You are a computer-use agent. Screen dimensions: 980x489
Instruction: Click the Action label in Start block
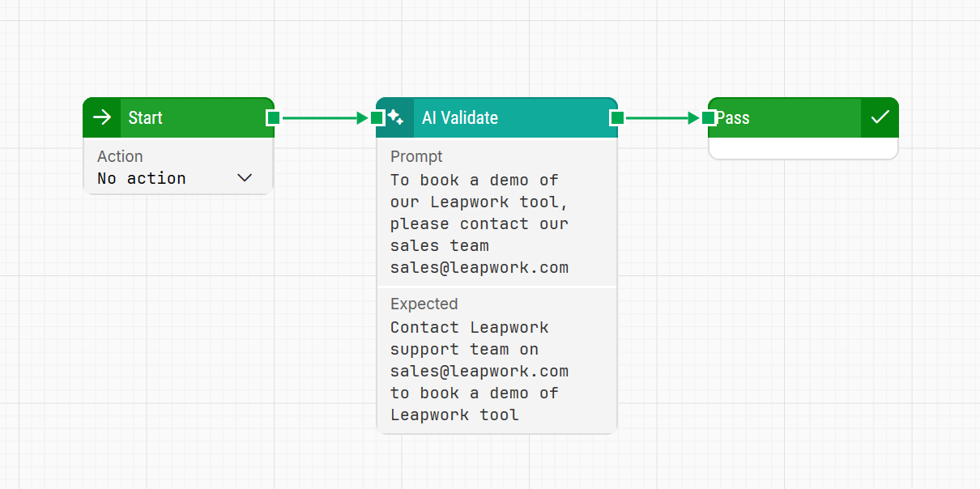click(120, 156)
